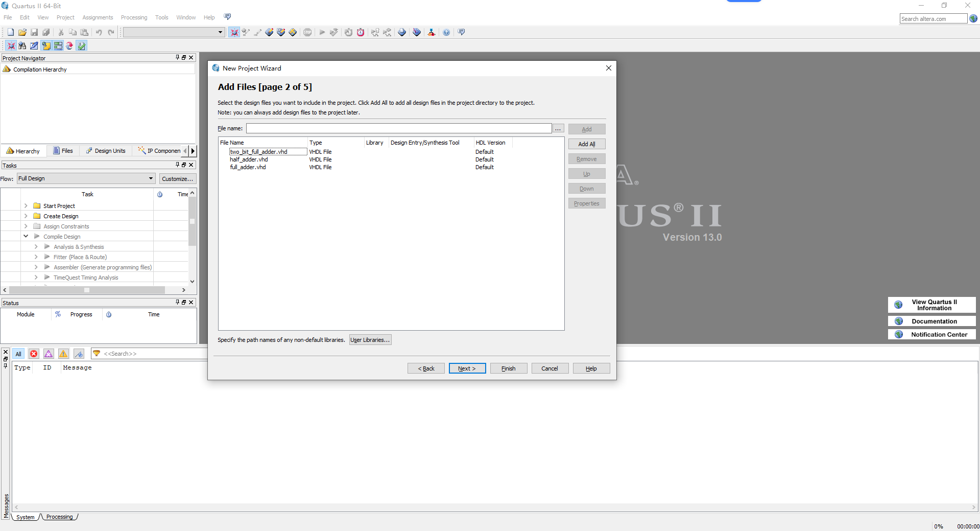Open the Assignments menu
Screen dimensions: 980x531
coord(98,17)
